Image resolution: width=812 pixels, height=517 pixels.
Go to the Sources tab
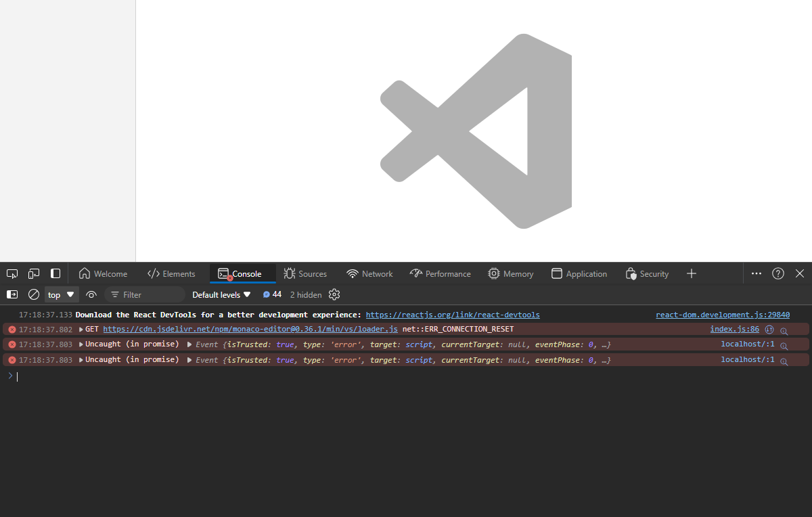coord(305,273)
